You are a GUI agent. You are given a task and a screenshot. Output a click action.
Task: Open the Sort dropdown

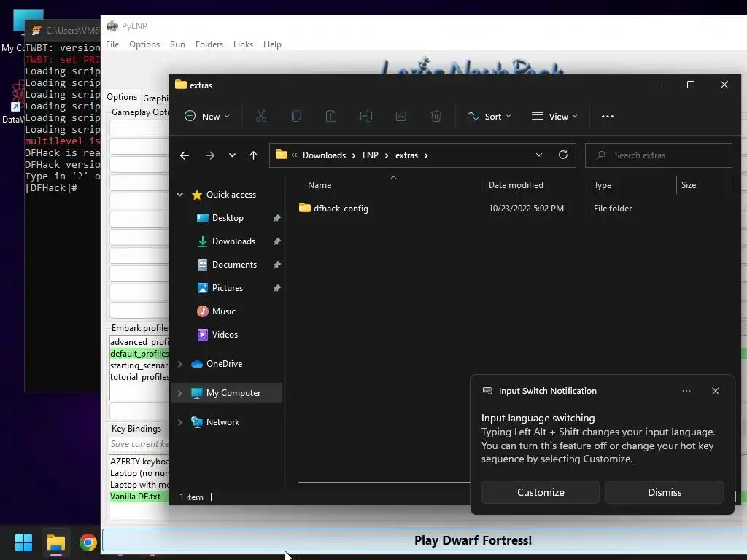[x=489, y=116]
